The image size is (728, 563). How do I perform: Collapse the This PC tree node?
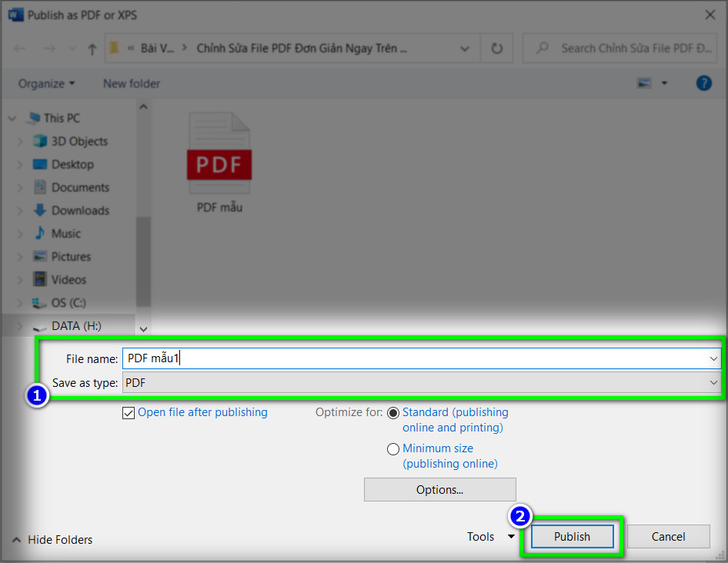(12, 118)
